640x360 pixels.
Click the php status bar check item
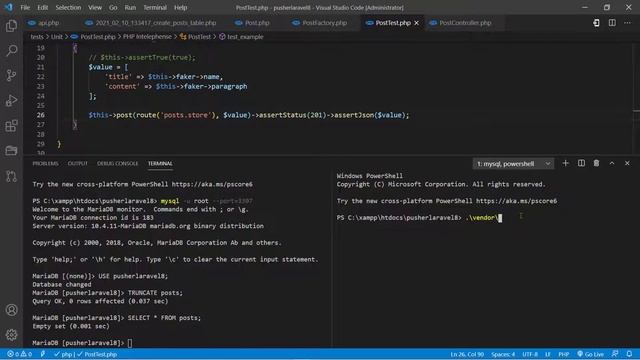pyautogui.click(x=63, y=354)
